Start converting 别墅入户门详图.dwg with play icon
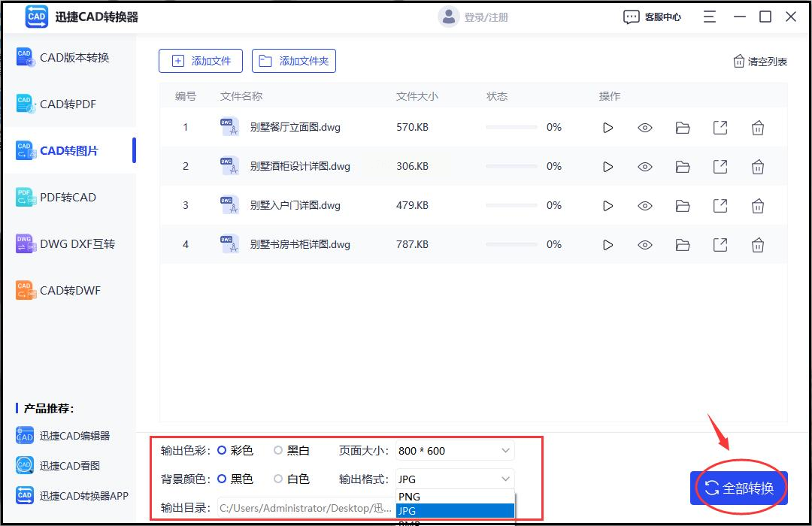This screenshot has width=812, height=526. click(x=608, y=206)
